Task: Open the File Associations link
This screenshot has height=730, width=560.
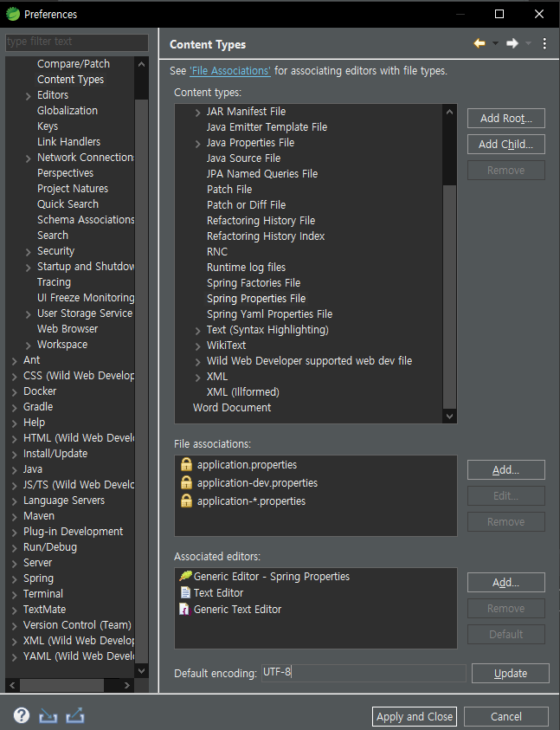Action: point(230,71)
